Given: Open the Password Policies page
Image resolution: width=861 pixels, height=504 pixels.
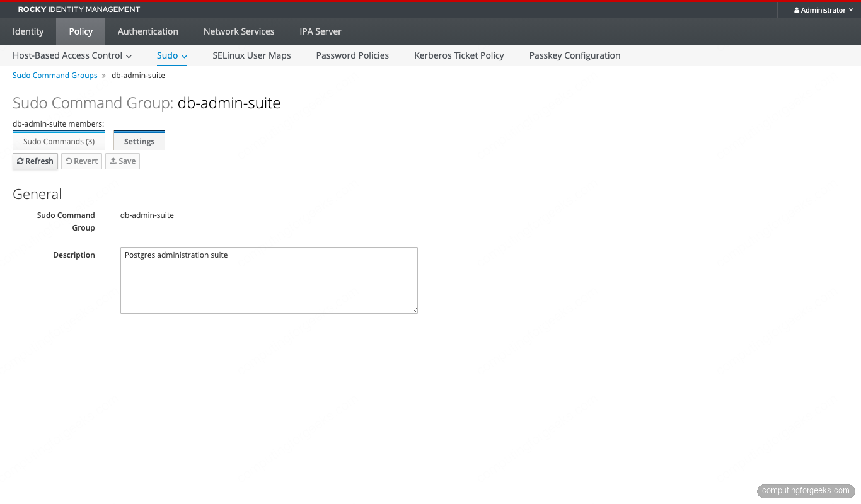Looking at the screenshot, I should coord(352,55).
